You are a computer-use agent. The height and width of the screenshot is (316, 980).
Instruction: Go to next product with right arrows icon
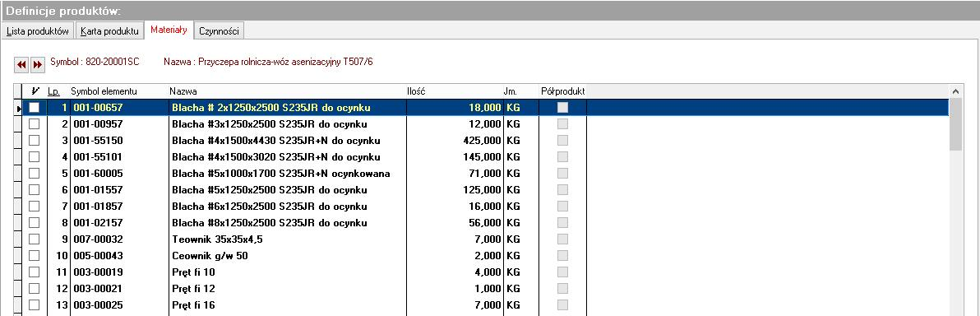[x=38, y=64]
